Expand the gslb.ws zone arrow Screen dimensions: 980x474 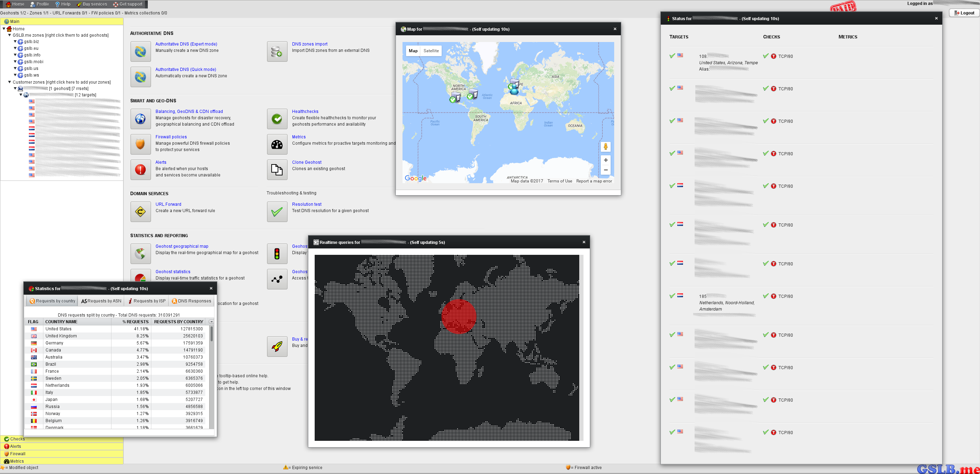coord(15,75)
